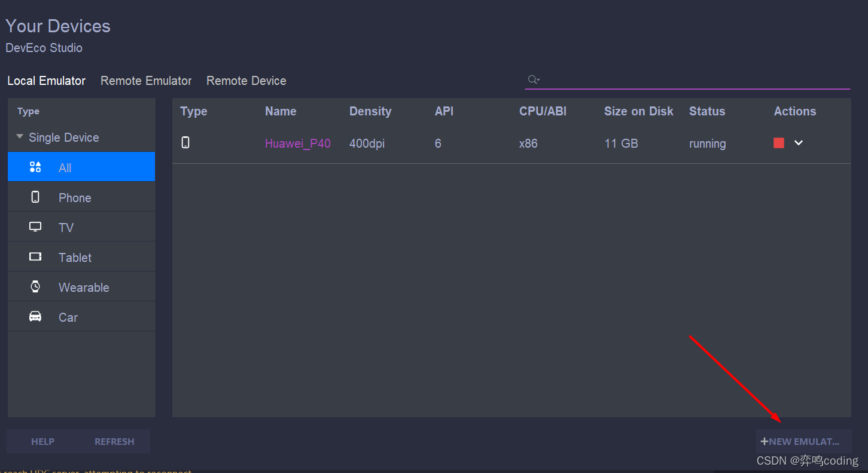Click the All devices category icon
The height and width of the screenshot is (473, 868).
pos(35,167)
